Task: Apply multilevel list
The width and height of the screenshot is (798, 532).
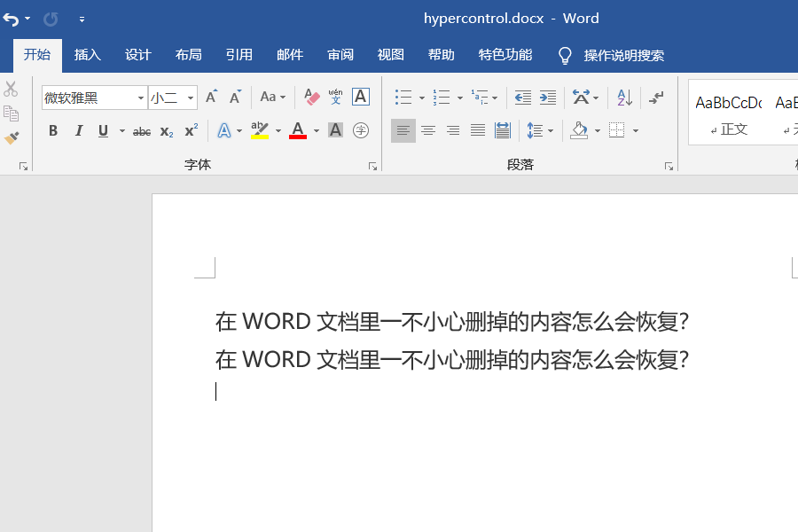Action: click(x=480, y=97)
